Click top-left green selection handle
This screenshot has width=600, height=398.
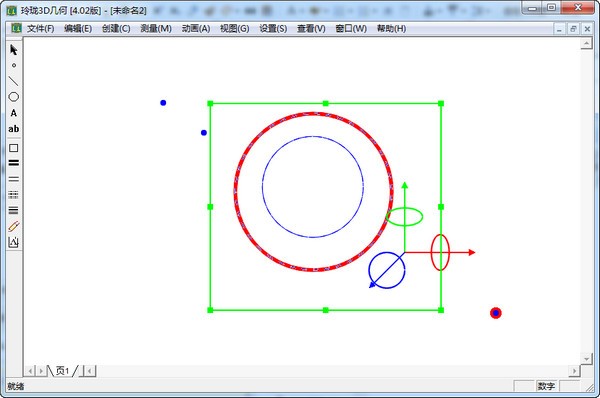[210, 103]
